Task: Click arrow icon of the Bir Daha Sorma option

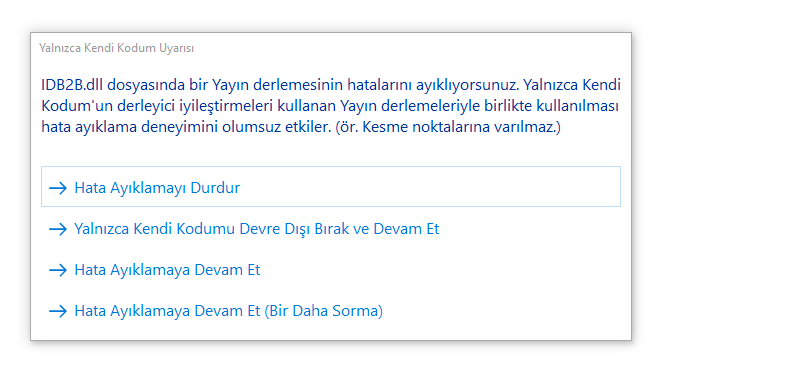Action: click(58, 311)
